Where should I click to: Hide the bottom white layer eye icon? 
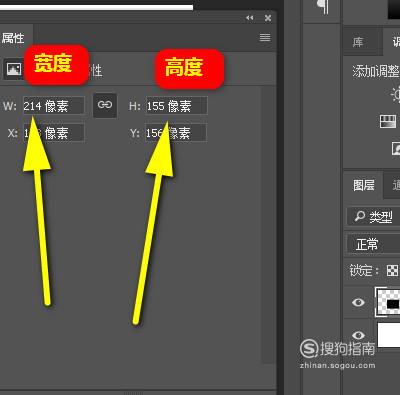point(358,335)
